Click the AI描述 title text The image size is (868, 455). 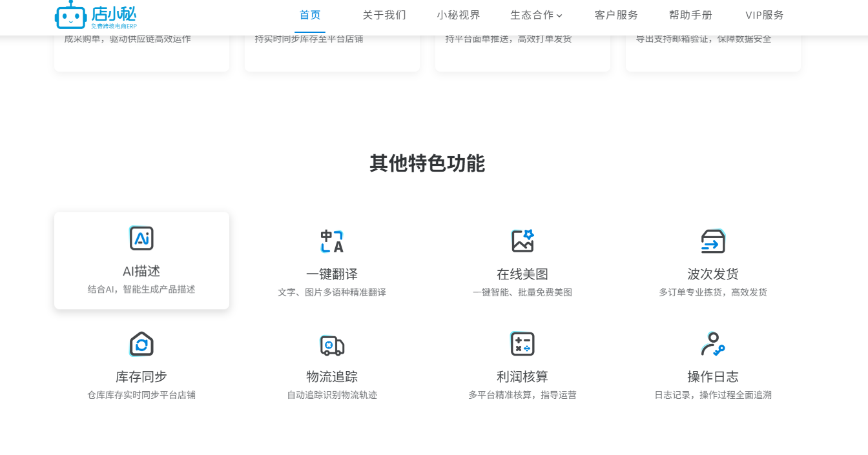click(141, 271)
